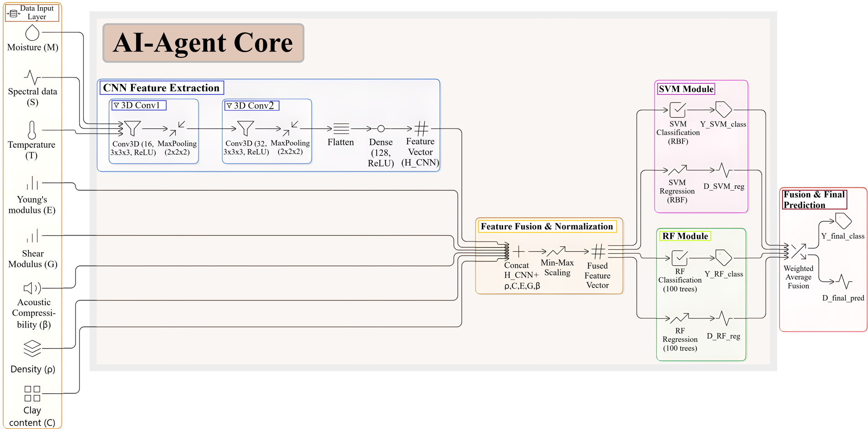
Task: Select the SVM Regression trend icon
Action: 678,170
